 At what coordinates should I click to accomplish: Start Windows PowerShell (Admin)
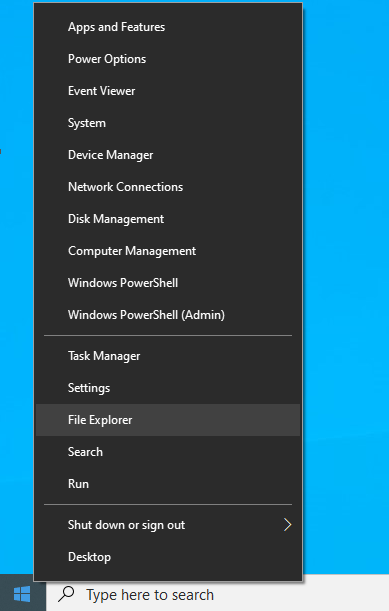[x=168, y=314]
